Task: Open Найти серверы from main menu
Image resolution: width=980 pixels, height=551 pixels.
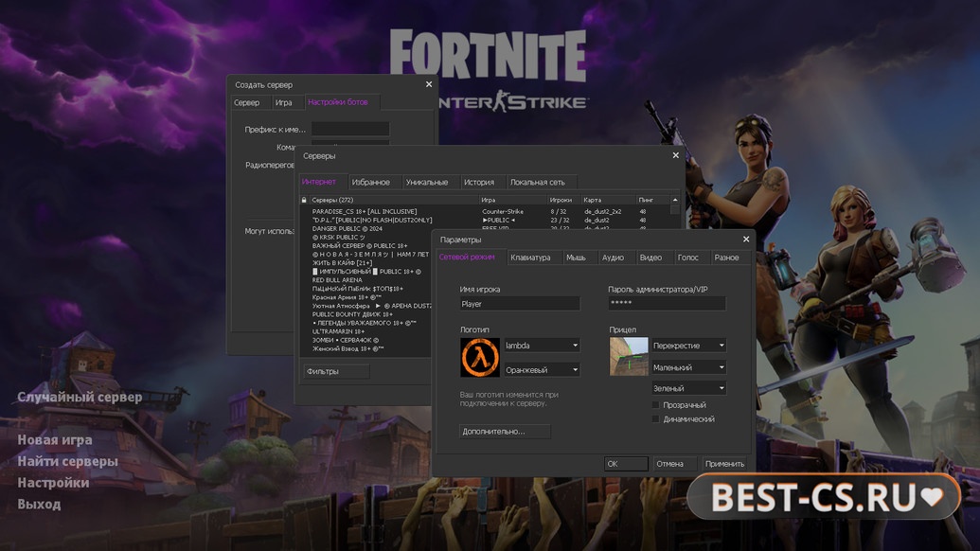Action: coord(67,461)
